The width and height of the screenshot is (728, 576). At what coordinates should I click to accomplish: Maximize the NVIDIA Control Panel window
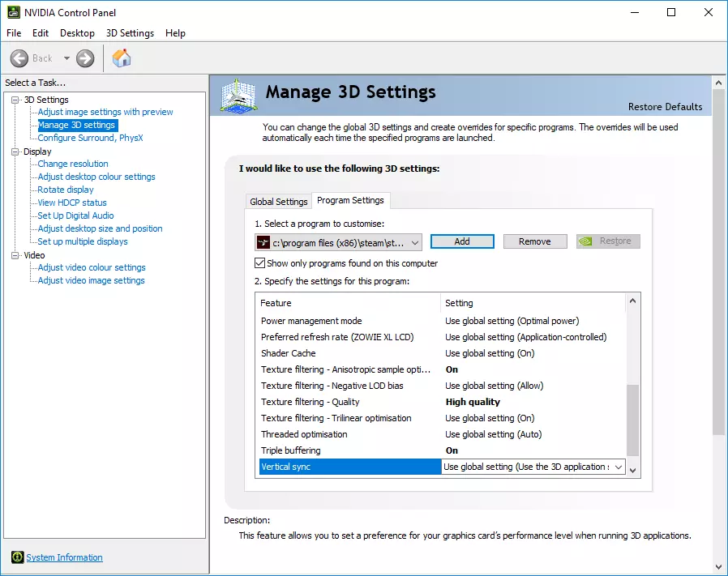pyautogui.click(x=671, y=12)
